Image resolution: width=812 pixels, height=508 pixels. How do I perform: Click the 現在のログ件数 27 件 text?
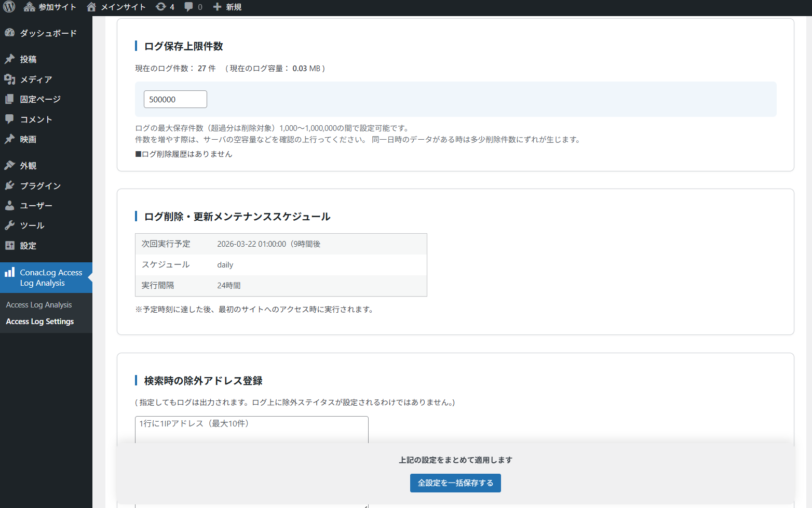pos(175,69)
